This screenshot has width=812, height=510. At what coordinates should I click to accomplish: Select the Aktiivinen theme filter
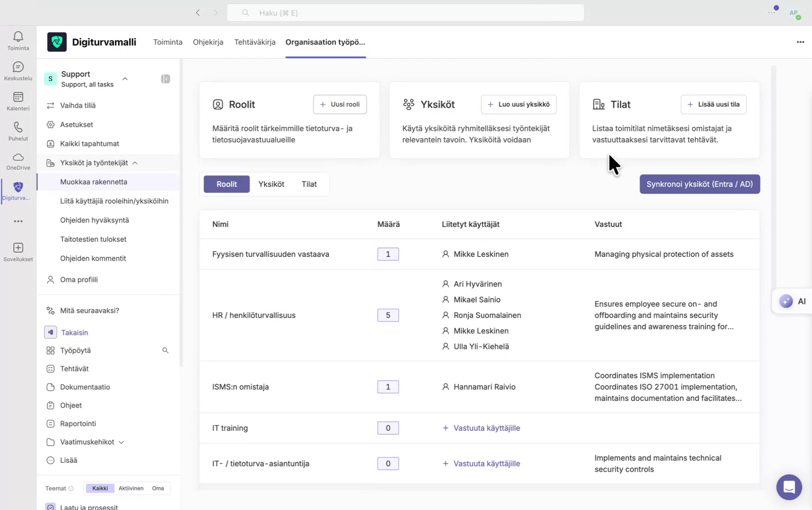coord(131,488)
